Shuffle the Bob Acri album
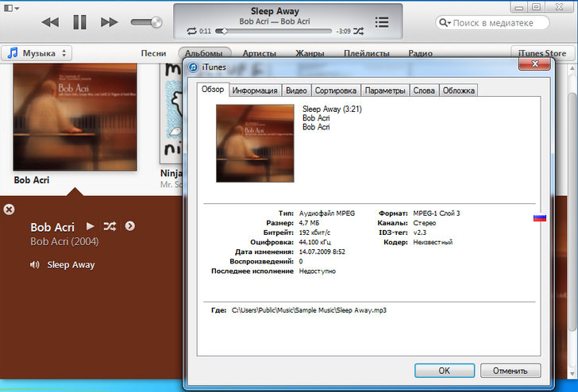The image size is (578, 392). click(110, 226)
